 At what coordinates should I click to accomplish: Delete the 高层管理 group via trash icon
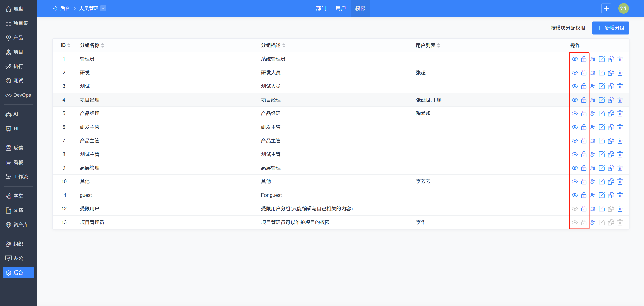click(x=620, y=168)
